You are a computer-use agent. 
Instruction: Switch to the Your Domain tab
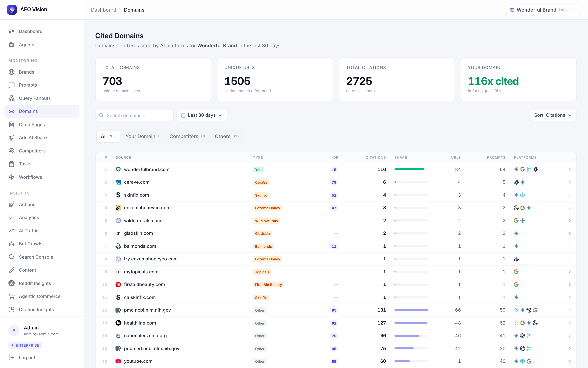[x=142, y=136]
